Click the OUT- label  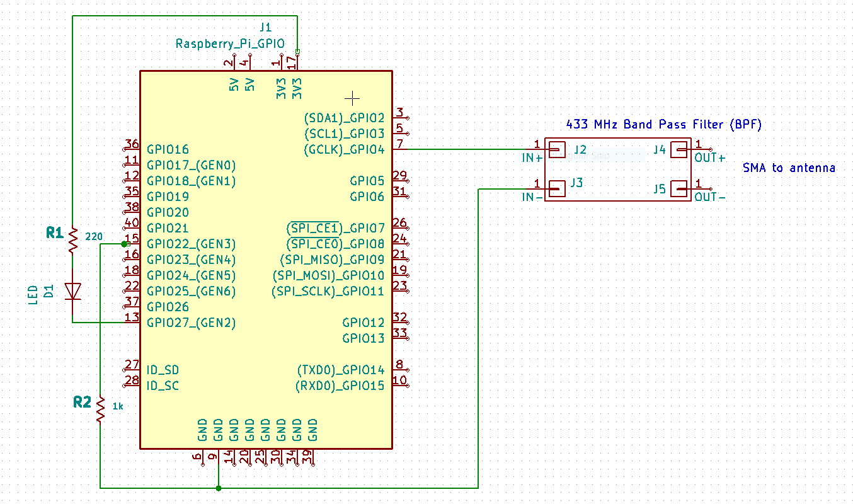pyautogui.click(x=710, y=197)
